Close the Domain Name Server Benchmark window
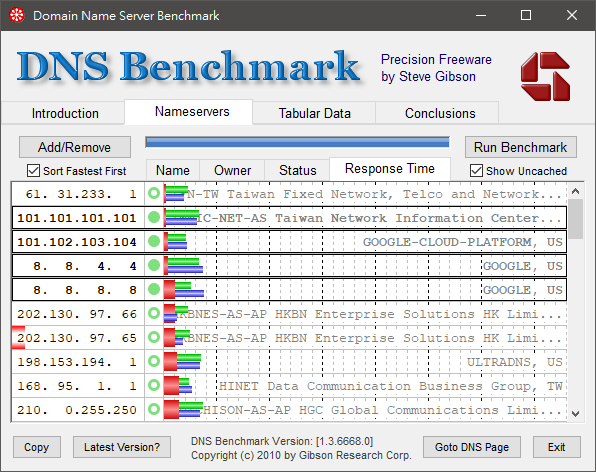This screenshot has width=596, height=472. click(x=571, y=16)
